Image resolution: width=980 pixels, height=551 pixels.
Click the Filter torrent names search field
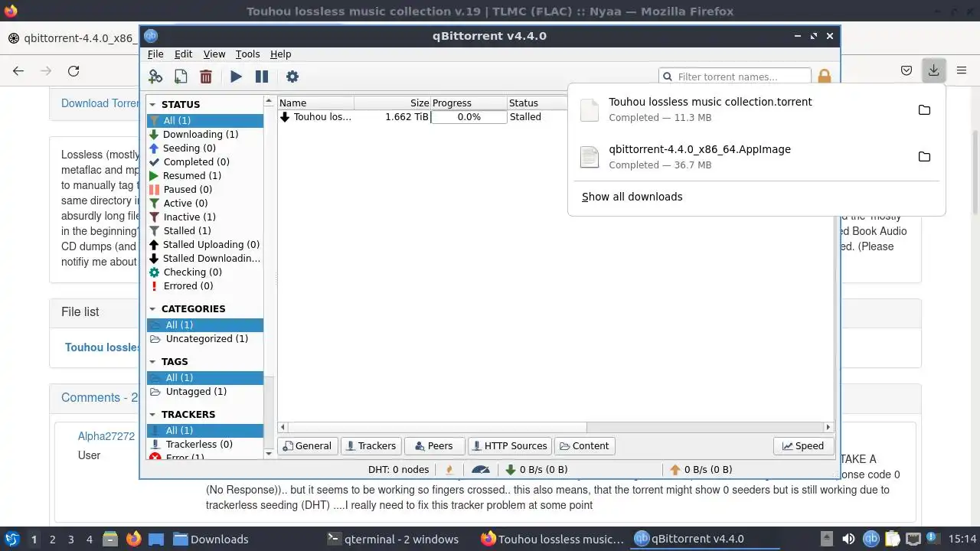(735, 77)
